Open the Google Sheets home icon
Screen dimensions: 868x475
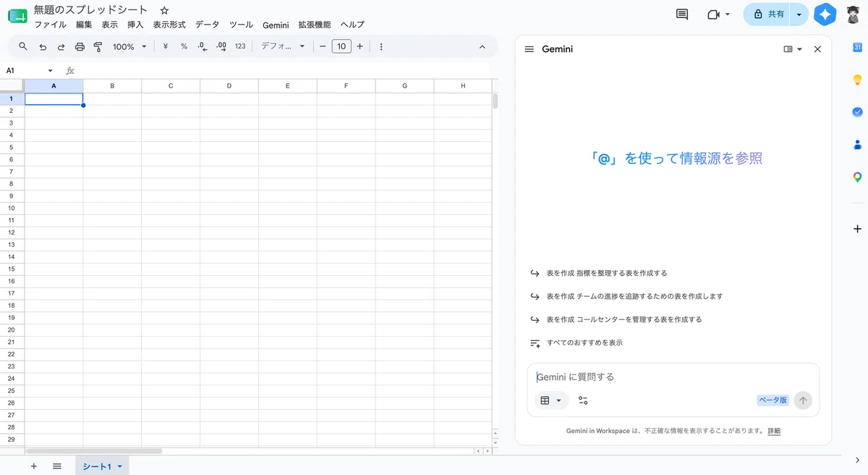coord(17,16)
